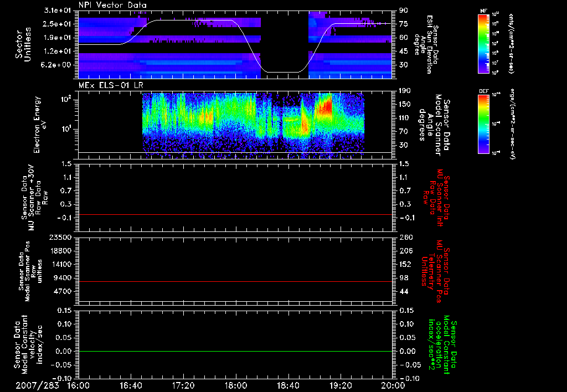This screenshot has width=567, height=392.
Task: Click the DEF color bar legend
Action: pos(483,124)
